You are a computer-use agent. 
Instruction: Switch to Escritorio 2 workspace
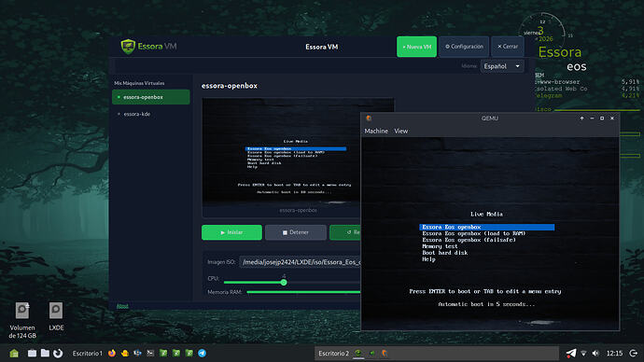(333, 353)
